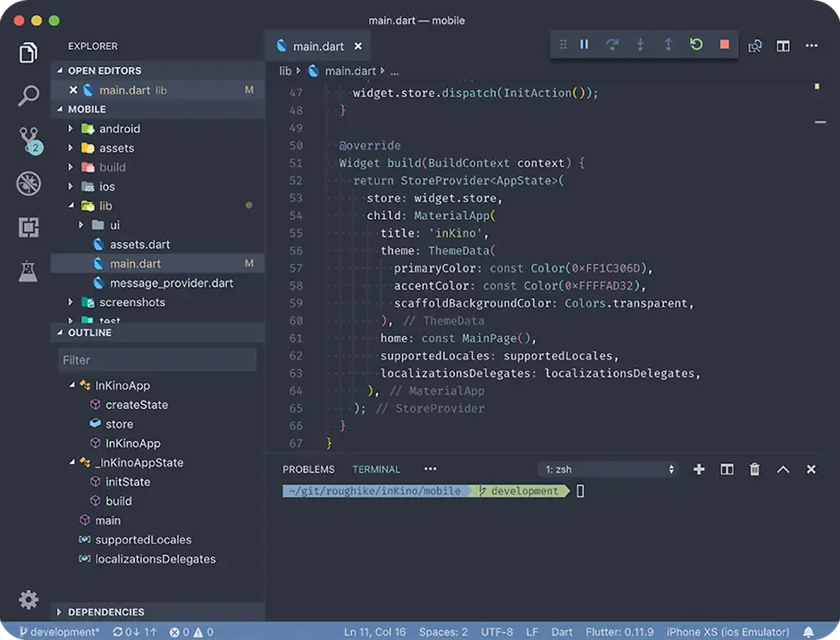The image size is (840, 640).
Task: Expand the assets folder
Action: (x=71, y=148)
